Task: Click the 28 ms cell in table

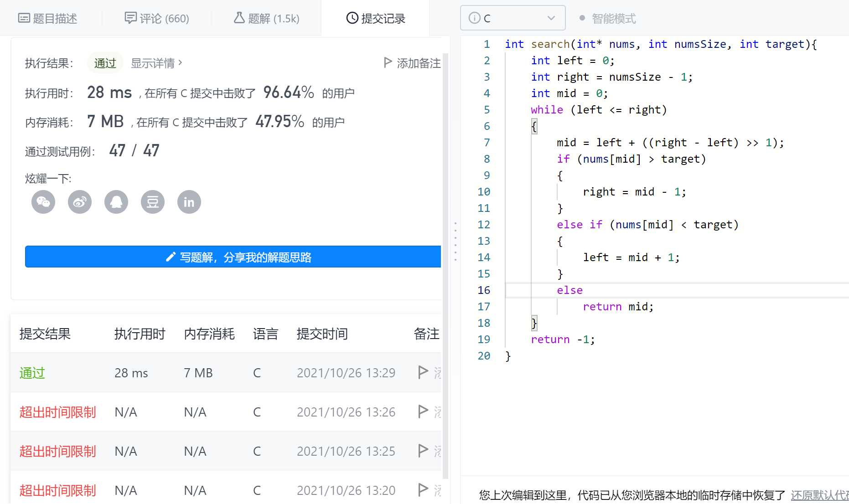Action: (131, 373)
